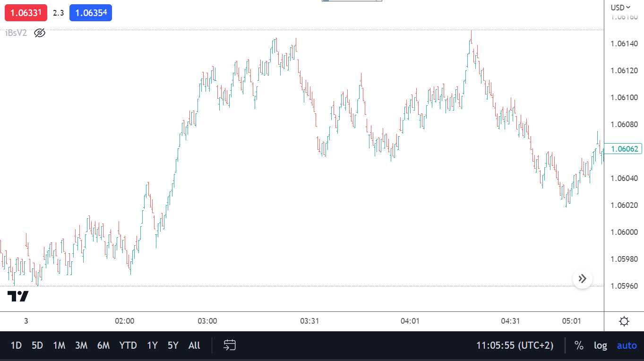Open the USD currency dropdown
644x361 pixels.
620,7
